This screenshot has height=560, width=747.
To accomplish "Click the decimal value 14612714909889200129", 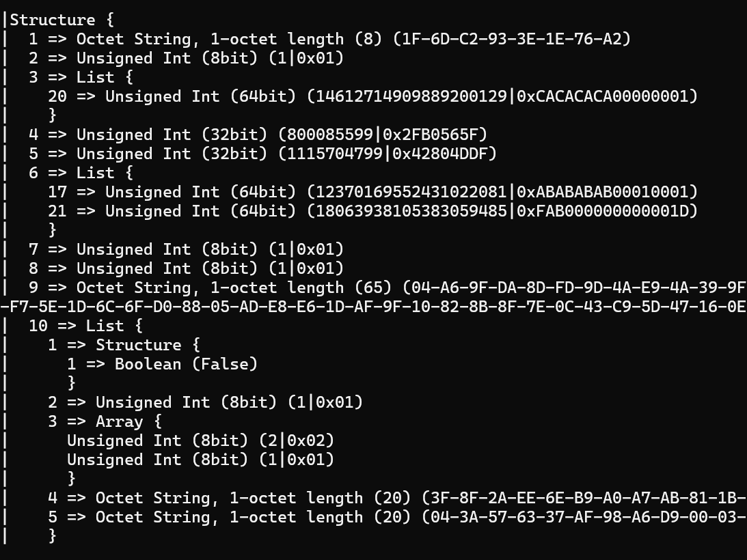I will [411, 96].
